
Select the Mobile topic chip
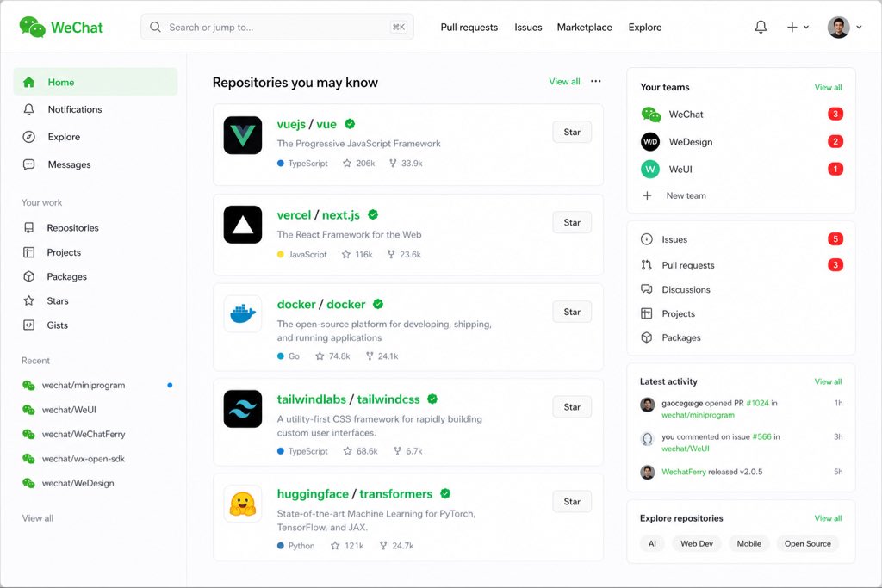pyautogui.click(x=748, y=543)
